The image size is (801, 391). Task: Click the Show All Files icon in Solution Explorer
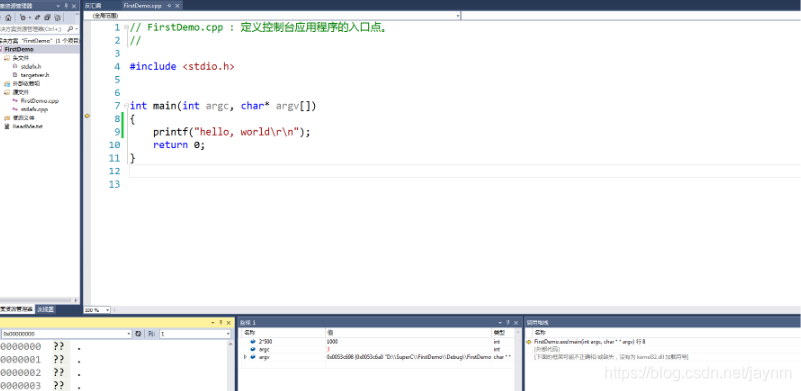(x=57, y=17)
